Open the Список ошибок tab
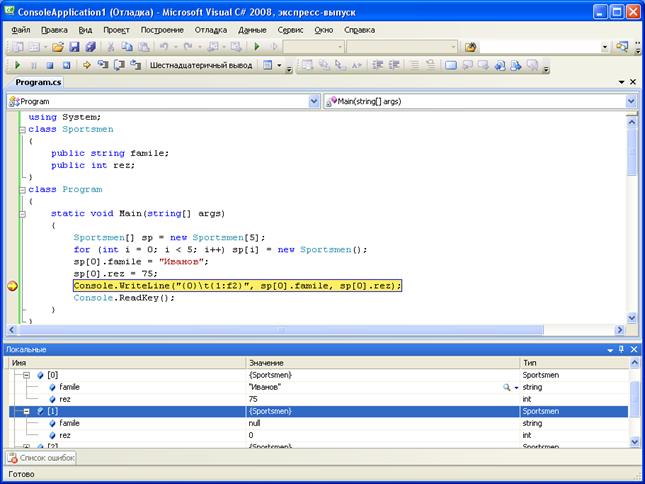645x484 pixels. 40,457
